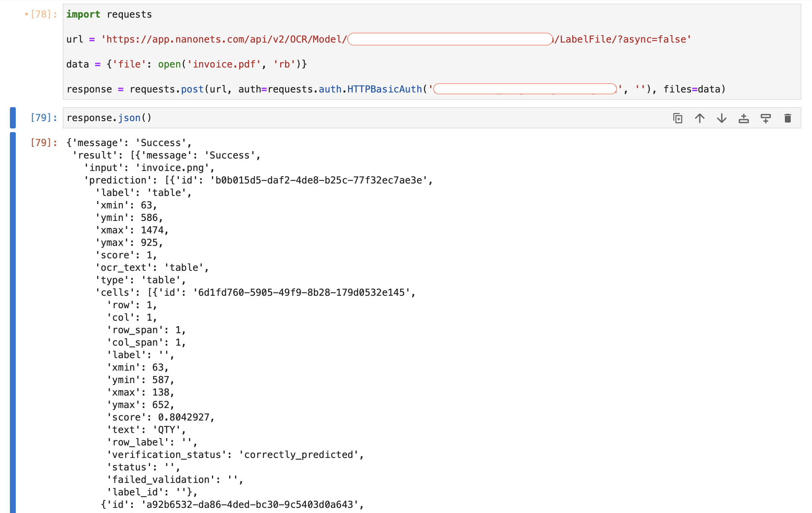
Task: Delete the selected cell with trash icon
Action: 787,118
